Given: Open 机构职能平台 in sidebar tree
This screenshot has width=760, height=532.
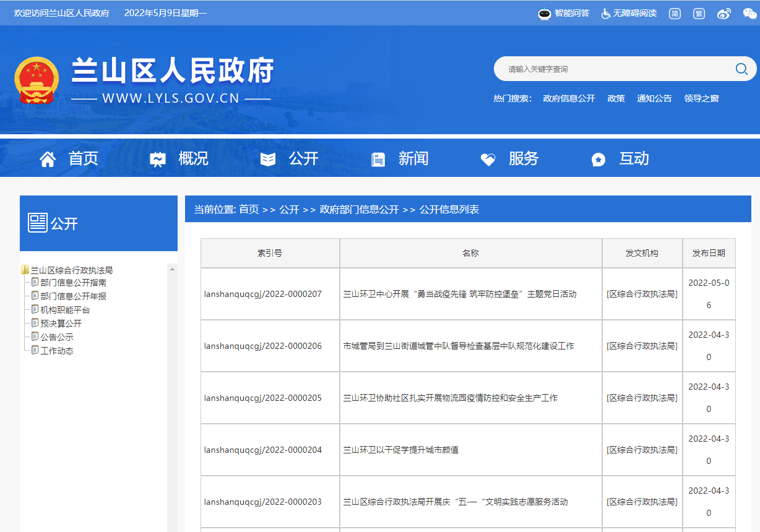Looking at the screenshot, I should [65, 310].
